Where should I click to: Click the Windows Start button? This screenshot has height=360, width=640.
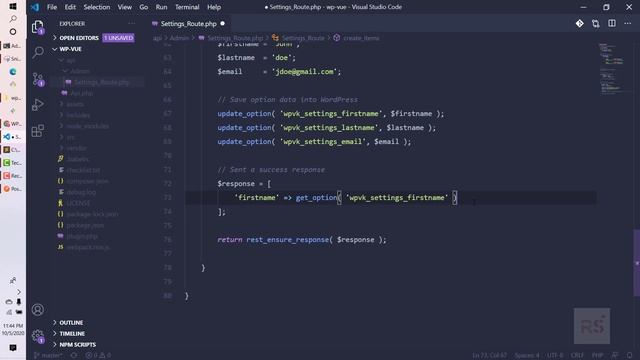(x=13, y=7)
